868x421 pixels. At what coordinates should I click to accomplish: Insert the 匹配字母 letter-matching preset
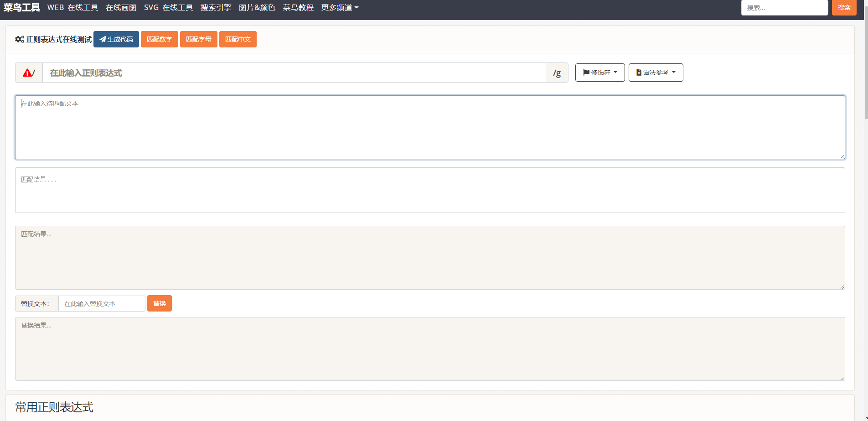[198, 40]
